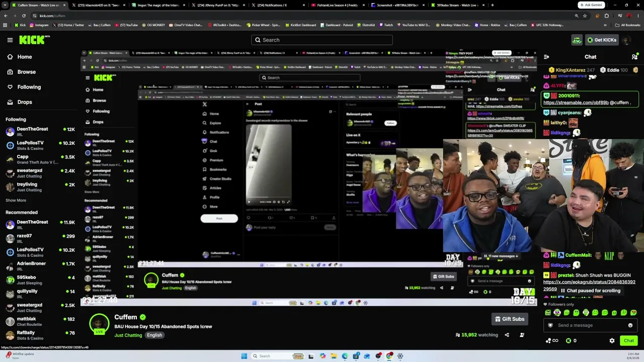The height and width of the screenshot is (362, 644).
Task: Click the Gift Subs button below the stream
Action: click(510, 319)
